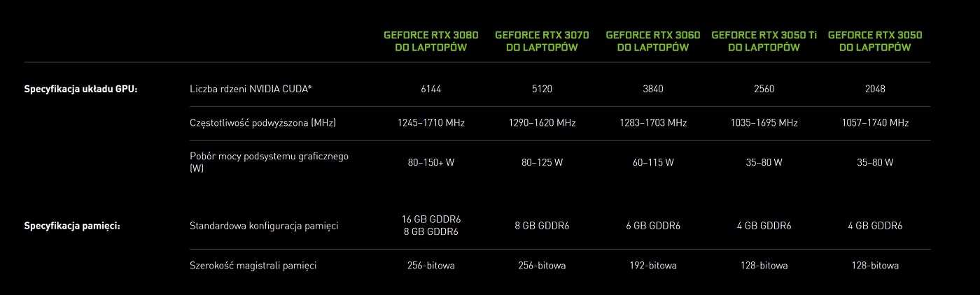Click the 2048 CUDA cores value

[x=875, y=89]
